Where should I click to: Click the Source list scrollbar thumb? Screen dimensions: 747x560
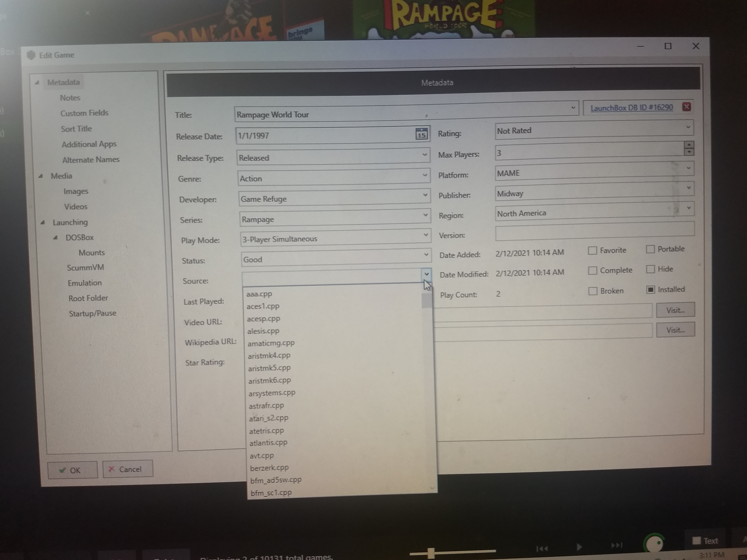click(427, 300)
